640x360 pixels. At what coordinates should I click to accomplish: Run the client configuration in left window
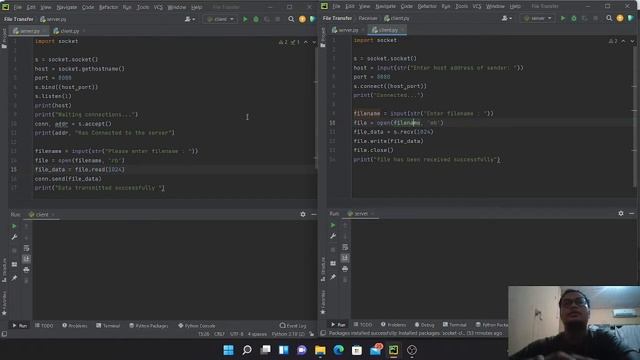click(x=245, y=19)
